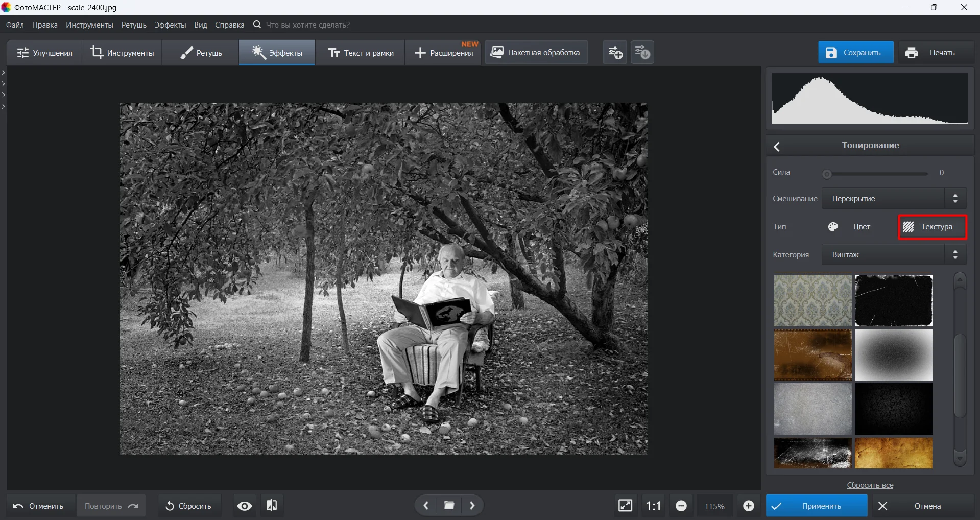Click the search field Что вы хотите сделать
This screenshot has width=980, height=520.
click(307, 25)
